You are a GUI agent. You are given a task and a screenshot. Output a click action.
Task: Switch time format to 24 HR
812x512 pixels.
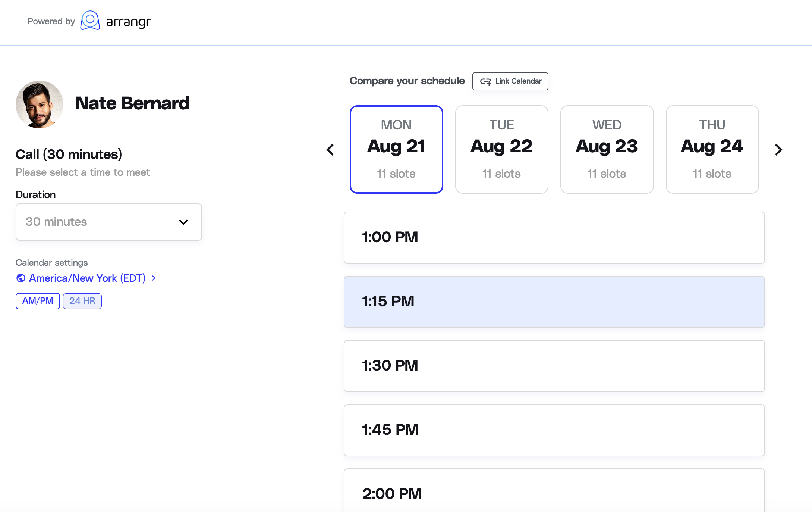tap(82, 301)
